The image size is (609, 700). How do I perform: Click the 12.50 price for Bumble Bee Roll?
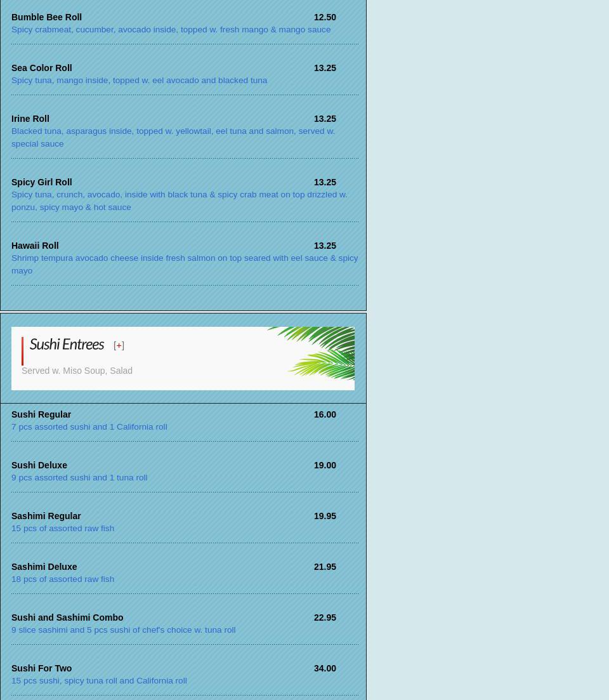[x=325, y=17]
